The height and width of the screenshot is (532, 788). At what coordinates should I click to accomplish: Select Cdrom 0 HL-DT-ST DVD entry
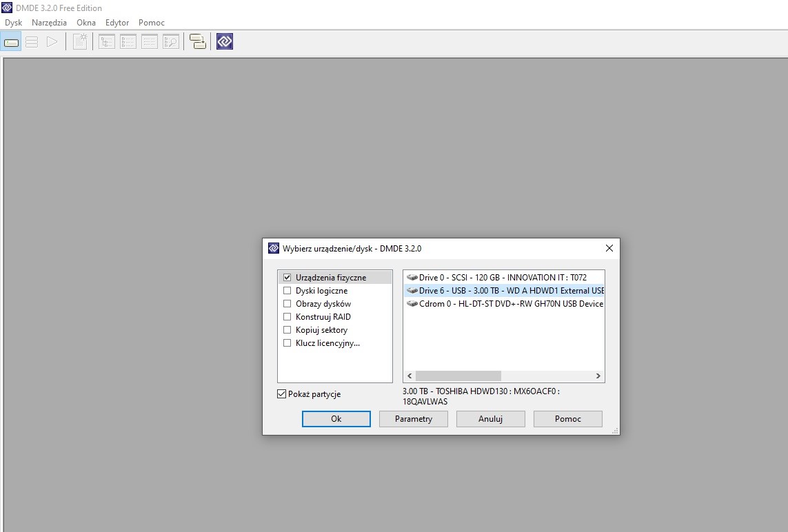[x=503, y=303]
